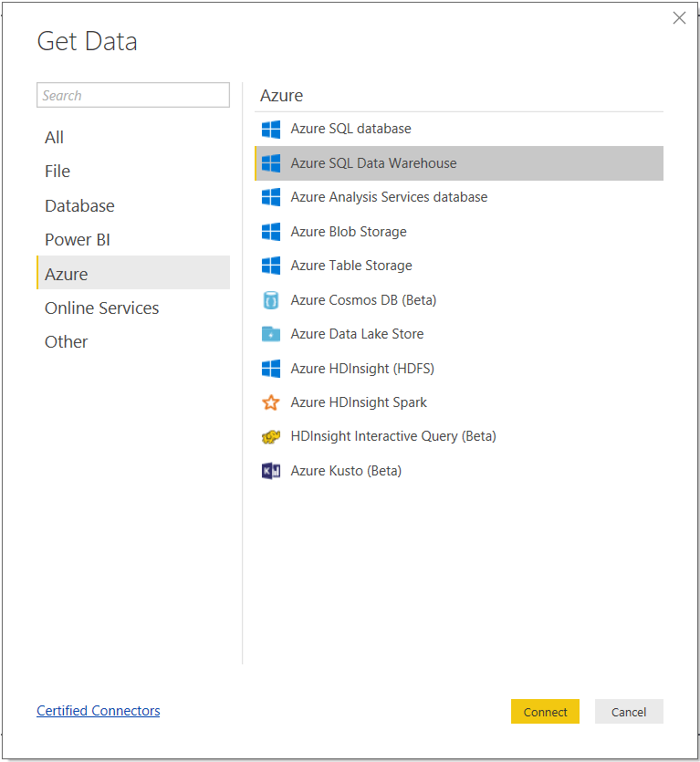Switch to the File category
700x762 pixels.
[57, 171]
